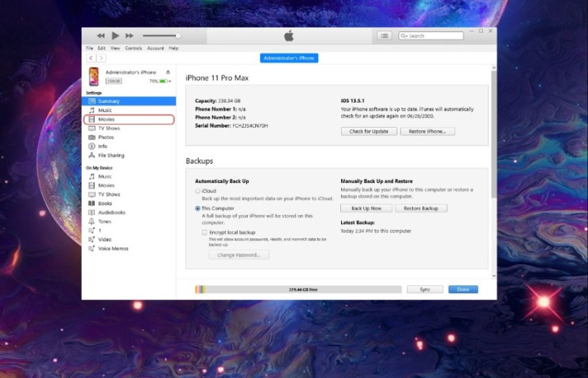Open the list view button near search
The image size is (588, 378).
point(385,36)
